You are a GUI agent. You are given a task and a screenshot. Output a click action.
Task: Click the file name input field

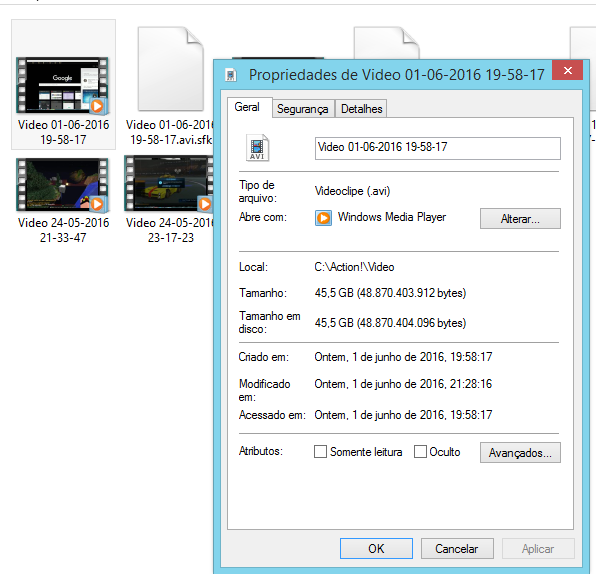(x=437, y=148)
